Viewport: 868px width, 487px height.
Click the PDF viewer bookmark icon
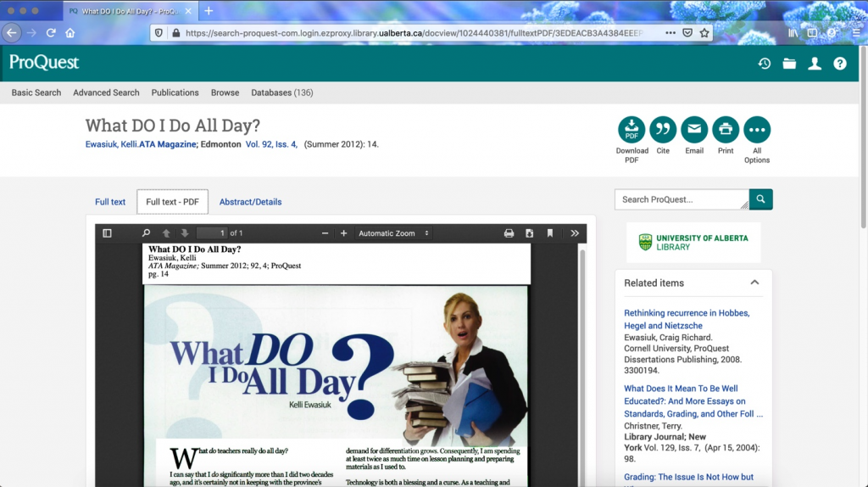pos(549,233)
